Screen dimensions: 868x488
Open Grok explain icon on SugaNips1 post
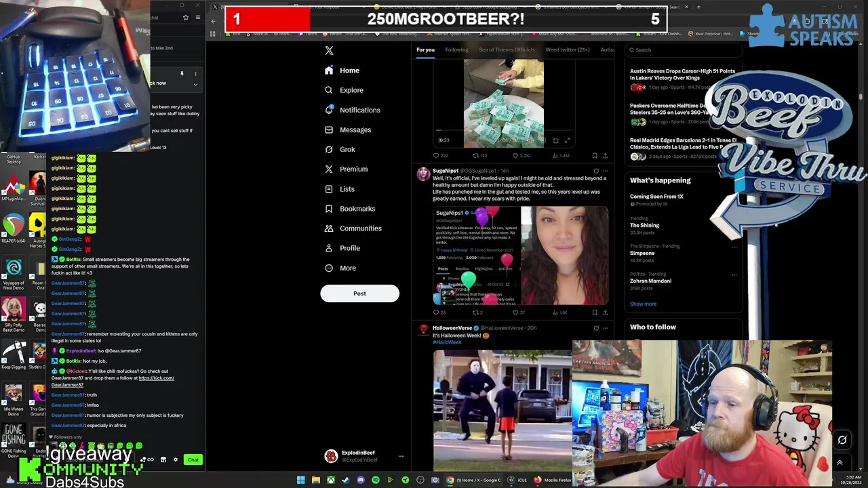pyautogui.click(x=596, y=171)
